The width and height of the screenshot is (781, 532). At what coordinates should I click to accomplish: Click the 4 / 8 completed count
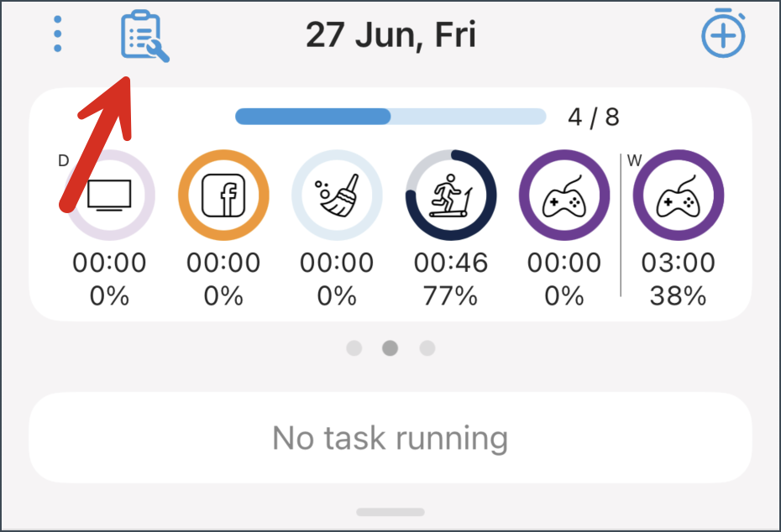pyautogui.click(x=594, y=117)
